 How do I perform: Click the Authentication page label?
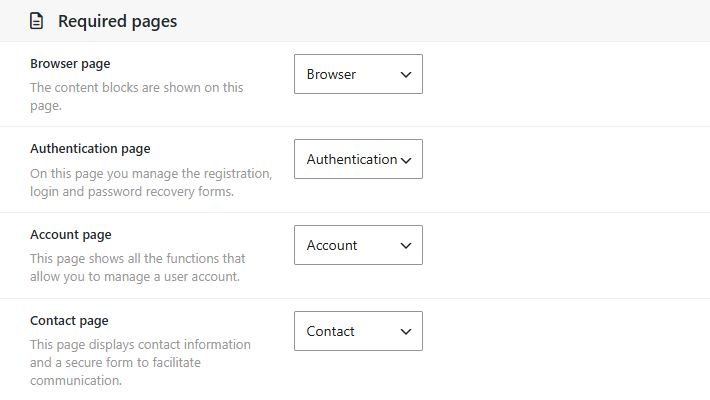(90, 149)
